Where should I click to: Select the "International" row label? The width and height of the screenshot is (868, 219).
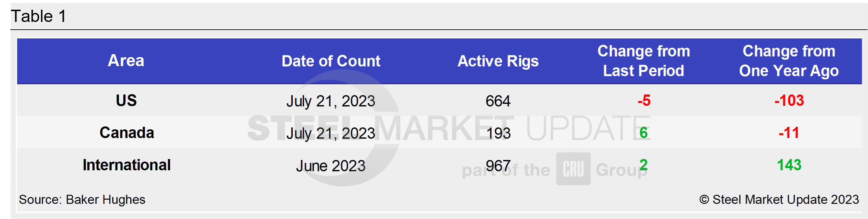click(127, 165)
